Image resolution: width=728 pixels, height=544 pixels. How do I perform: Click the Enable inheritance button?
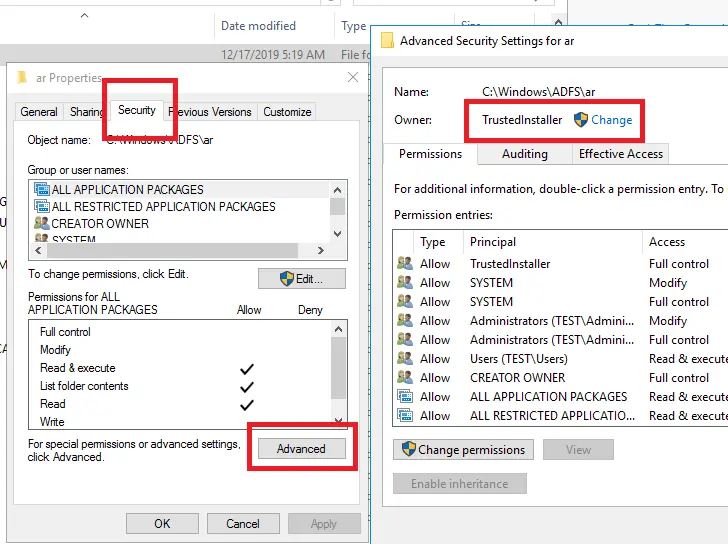click(460, 484)
